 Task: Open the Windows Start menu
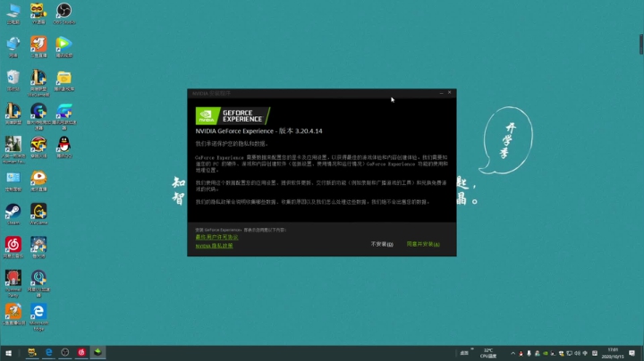[x=8, y=353]
